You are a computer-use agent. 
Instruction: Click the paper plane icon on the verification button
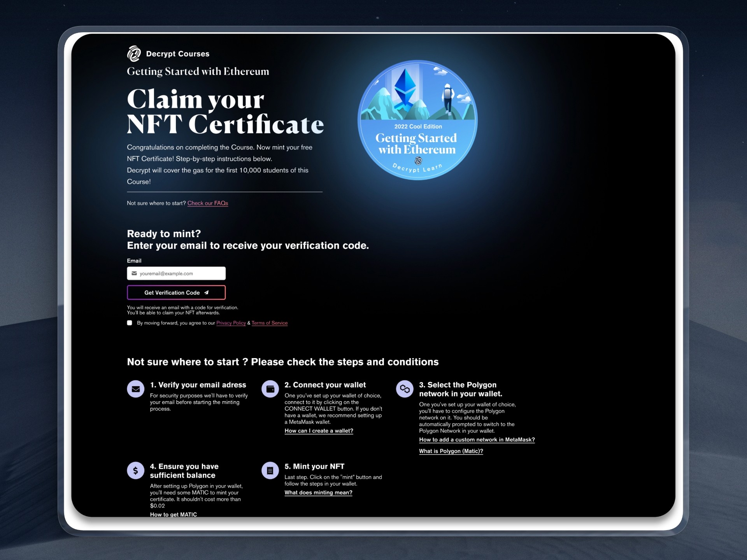[x=207, y=292]
